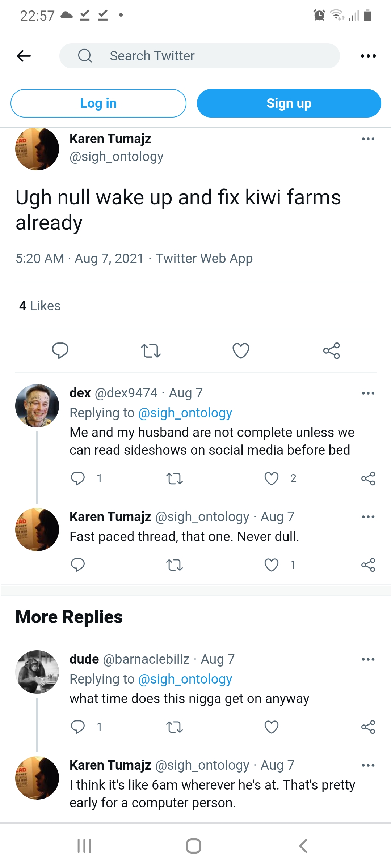The width and height of the screenshot is (391, 868).
Task: Retweet dex's reply about sideshows
Action: [x=174, y=478]
